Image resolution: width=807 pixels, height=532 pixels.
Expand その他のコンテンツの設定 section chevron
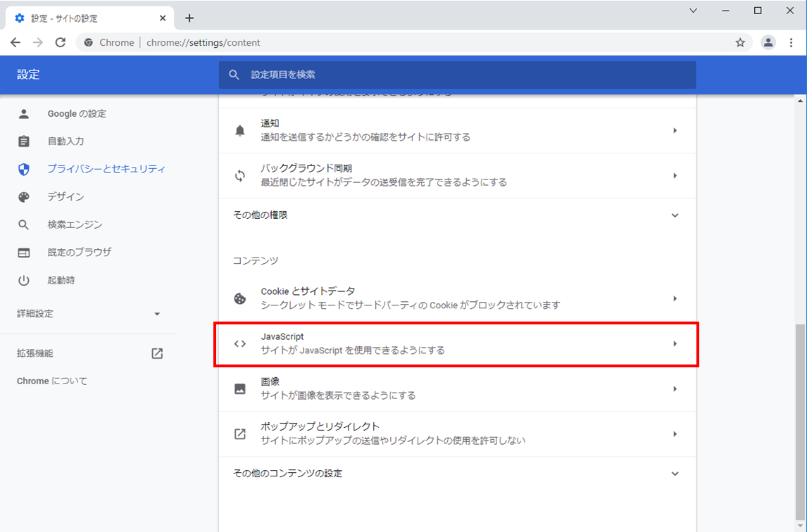(675, 474)
